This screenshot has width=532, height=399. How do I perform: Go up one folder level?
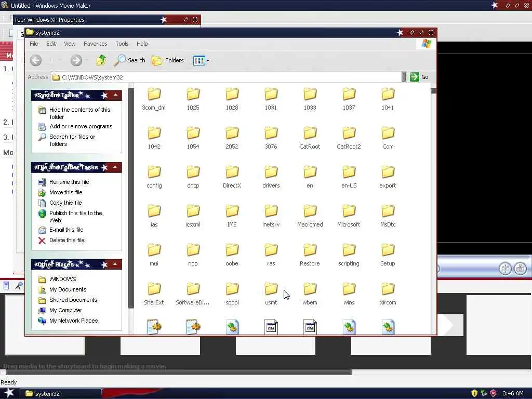[x=101, y=60]
